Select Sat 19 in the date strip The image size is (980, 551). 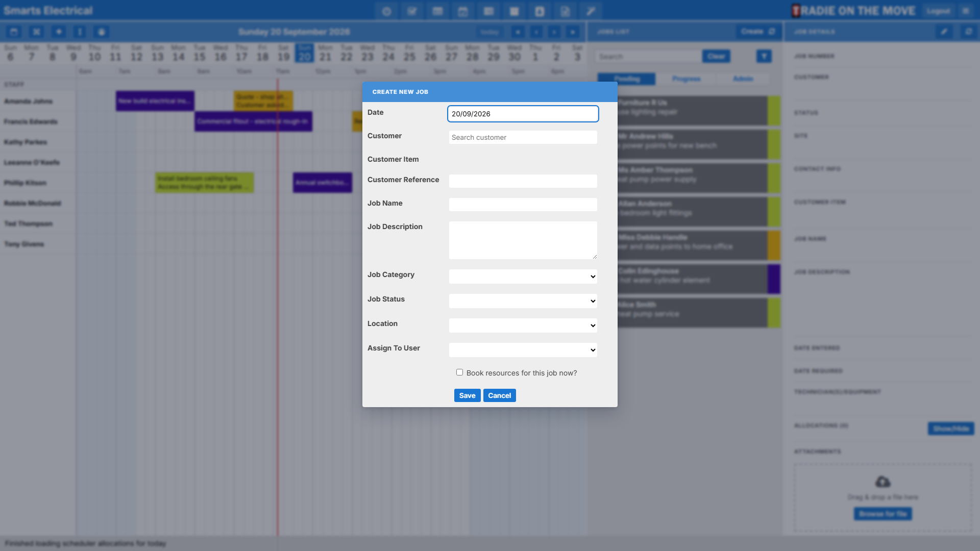[283, 53]
